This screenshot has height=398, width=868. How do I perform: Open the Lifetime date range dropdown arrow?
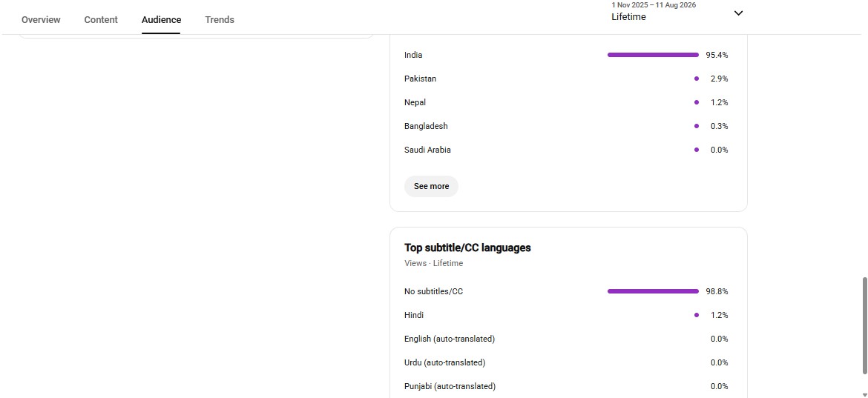(x=738, y=13)
